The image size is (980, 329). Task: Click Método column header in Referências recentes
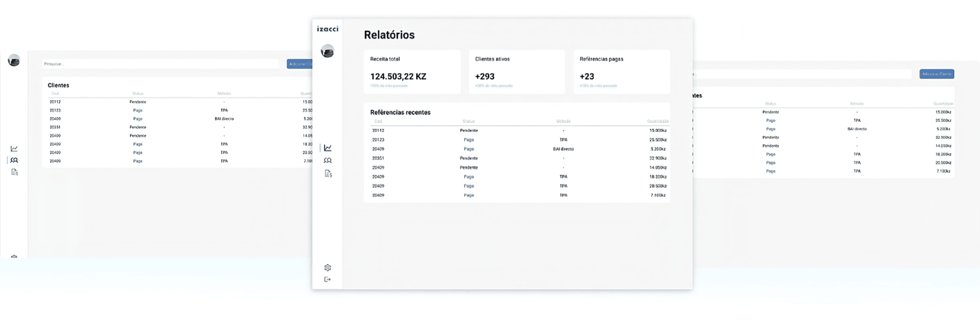tap(563, 121)
